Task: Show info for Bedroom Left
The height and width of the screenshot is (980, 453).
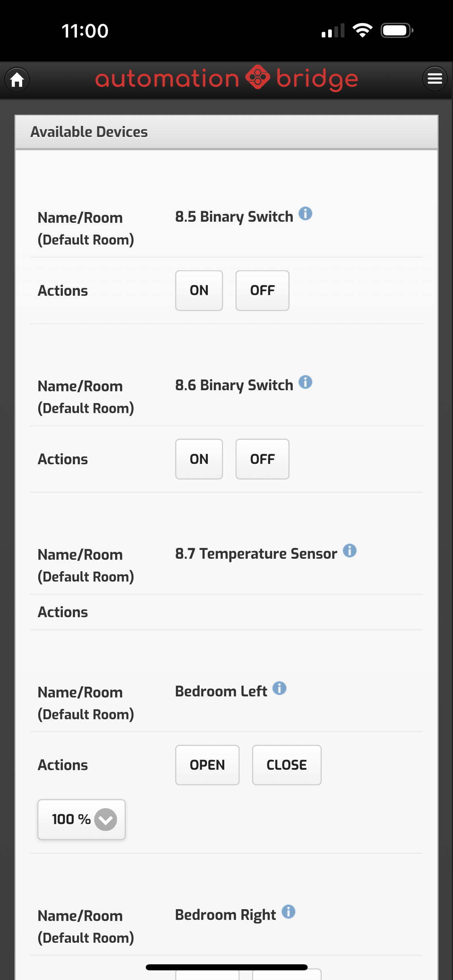Action: point(279,688)
